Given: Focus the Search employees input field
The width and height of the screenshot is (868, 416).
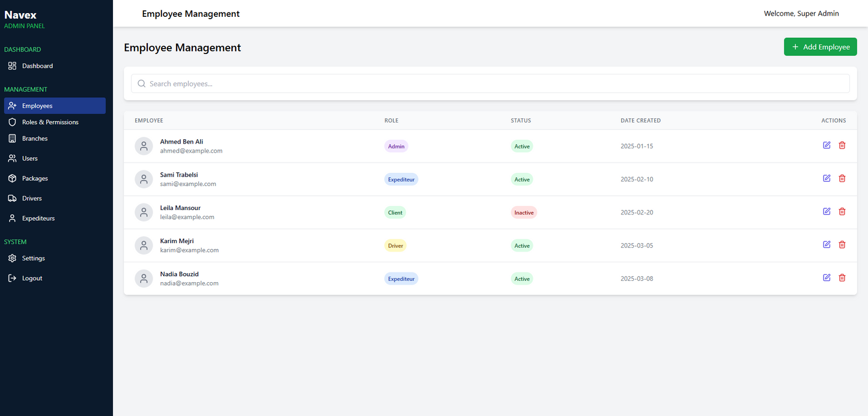Looking at the screenshot, I should 493,84.
